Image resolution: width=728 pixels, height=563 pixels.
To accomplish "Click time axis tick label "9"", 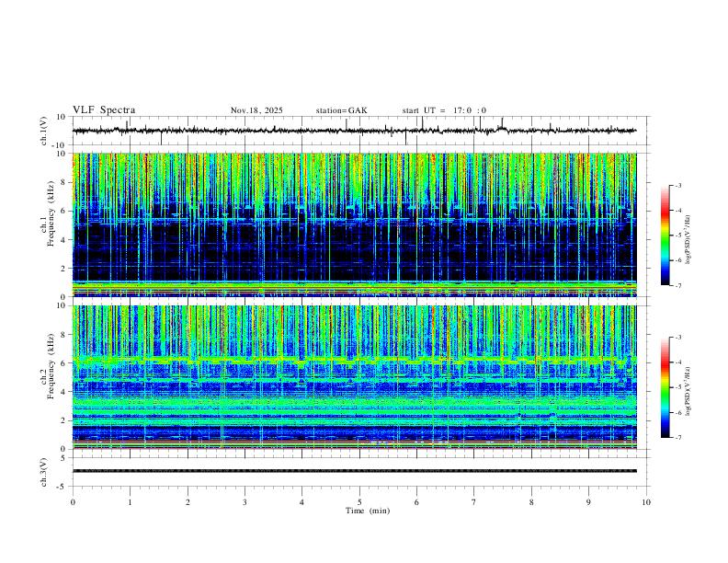I will 588,502.
